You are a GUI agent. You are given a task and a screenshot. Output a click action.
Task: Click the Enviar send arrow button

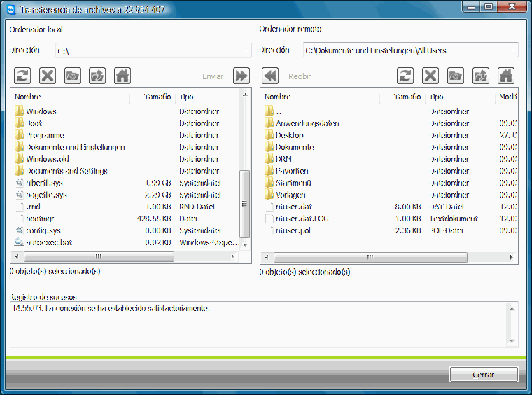coord(241,76)
